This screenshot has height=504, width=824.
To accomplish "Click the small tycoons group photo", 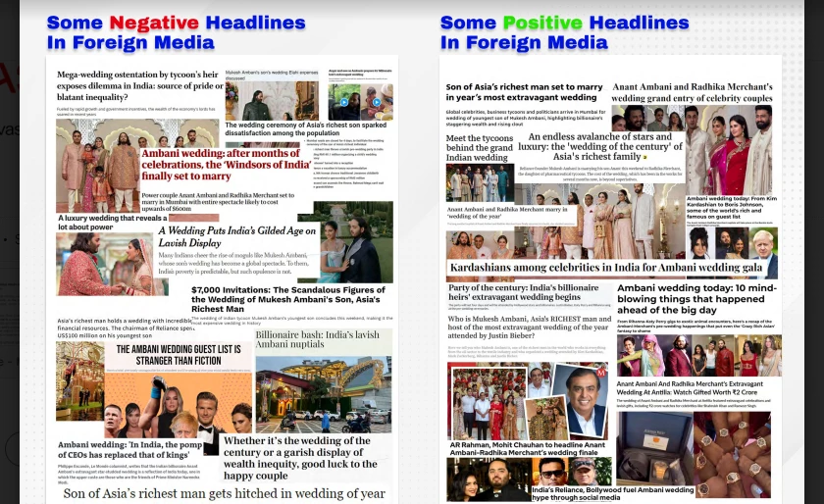I will [480, 182].
